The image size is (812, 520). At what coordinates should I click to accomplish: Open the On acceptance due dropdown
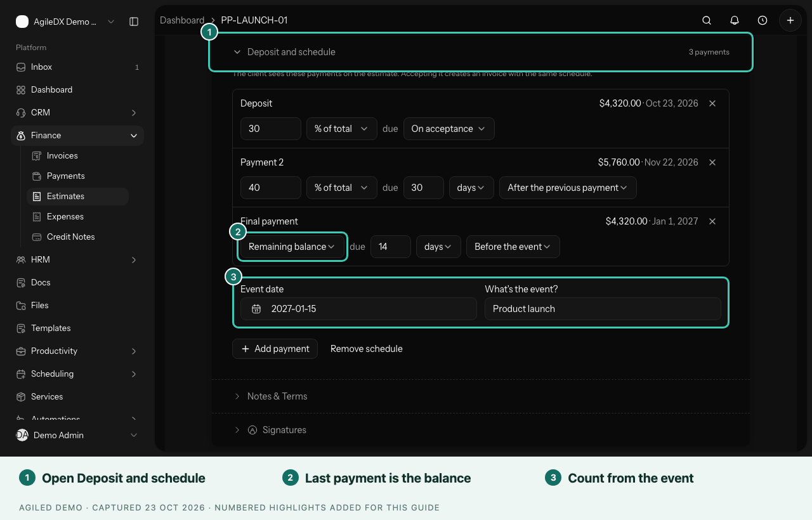tap(449, 129)
